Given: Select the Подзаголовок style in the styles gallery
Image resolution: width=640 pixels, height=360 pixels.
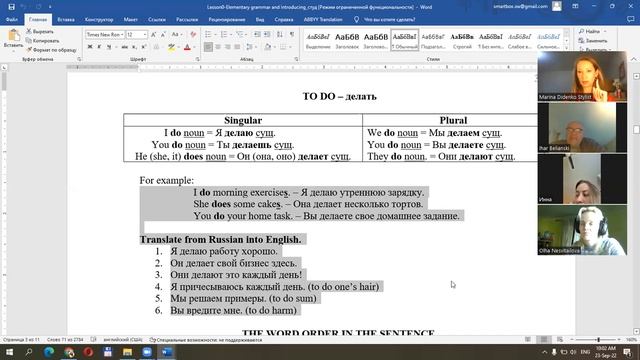Looking at the screenshot, I should [x=433, y=40].
